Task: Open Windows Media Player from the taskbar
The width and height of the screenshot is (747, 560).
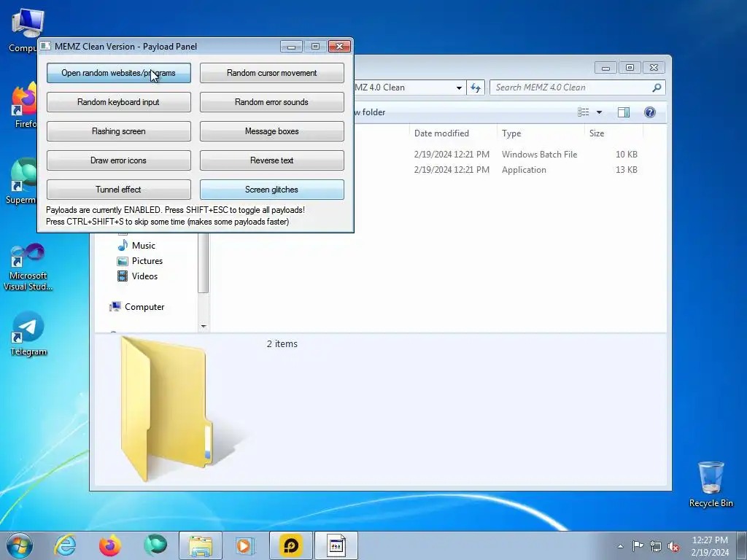Action: (x=245, y=545)
